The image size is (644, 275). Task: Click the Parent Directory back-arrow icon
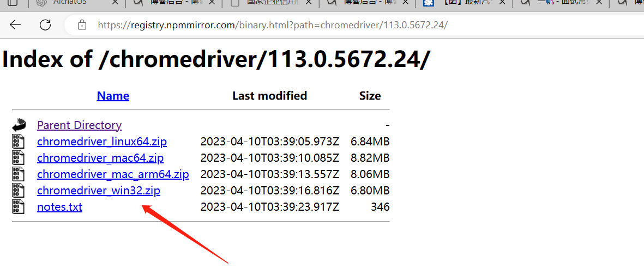point(19,125)
